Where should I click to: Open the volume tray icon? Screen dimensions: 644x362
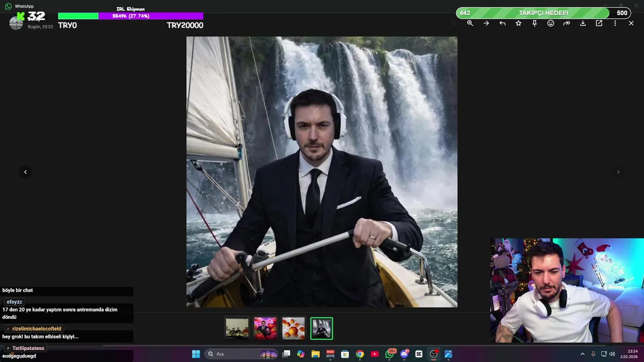[612, 354]
